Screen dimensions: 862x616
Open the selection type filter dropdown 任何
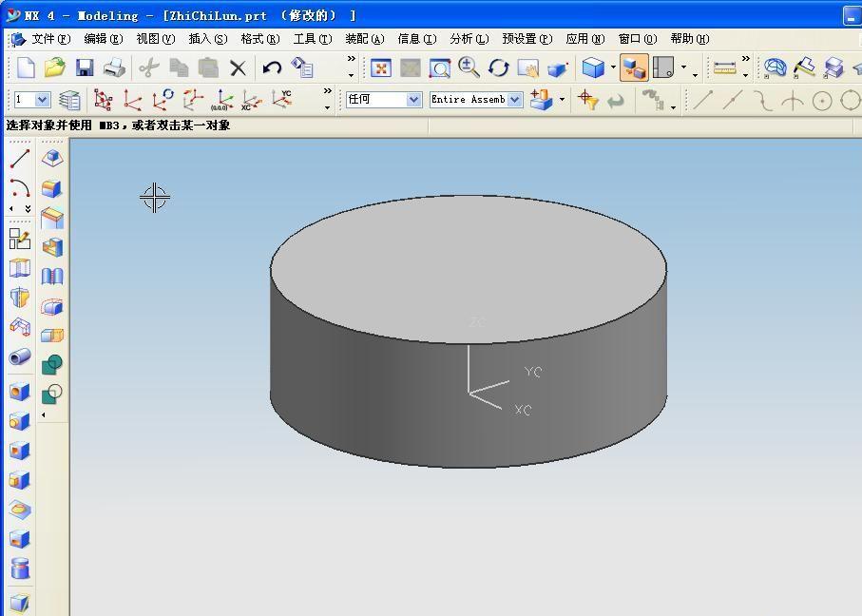pos(413,100)
